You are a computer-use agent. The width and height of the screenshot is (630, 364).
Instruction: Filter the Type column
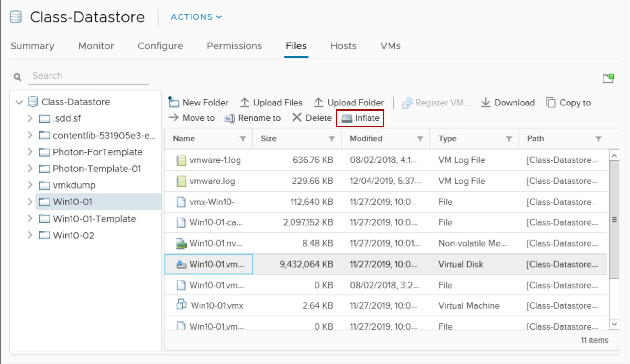coord(509,139)
